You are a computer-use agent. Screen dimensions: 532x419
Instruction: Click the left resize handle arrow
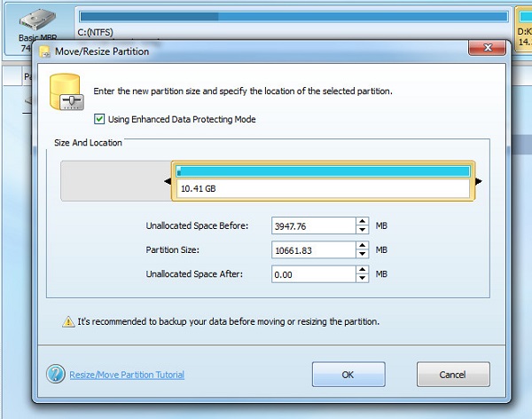tap(168, 182)
